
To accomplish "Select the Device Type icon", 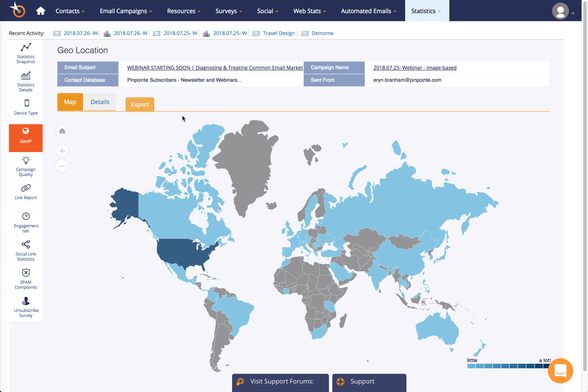I will pyautogui.click(x=27, y=103).
